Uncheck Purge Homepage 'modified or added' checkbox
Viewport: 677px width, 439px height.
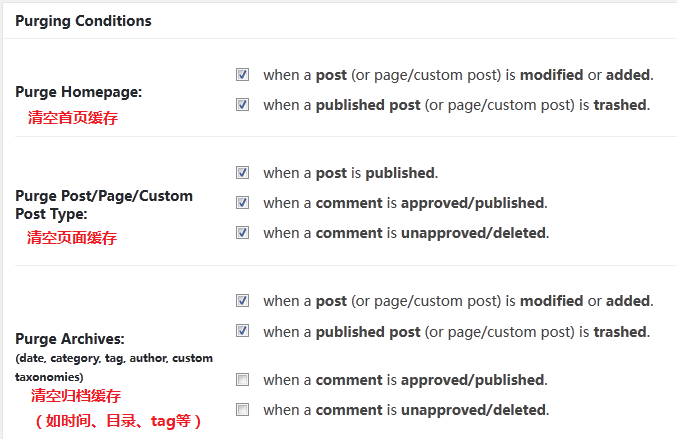click(x=243, y=74)
